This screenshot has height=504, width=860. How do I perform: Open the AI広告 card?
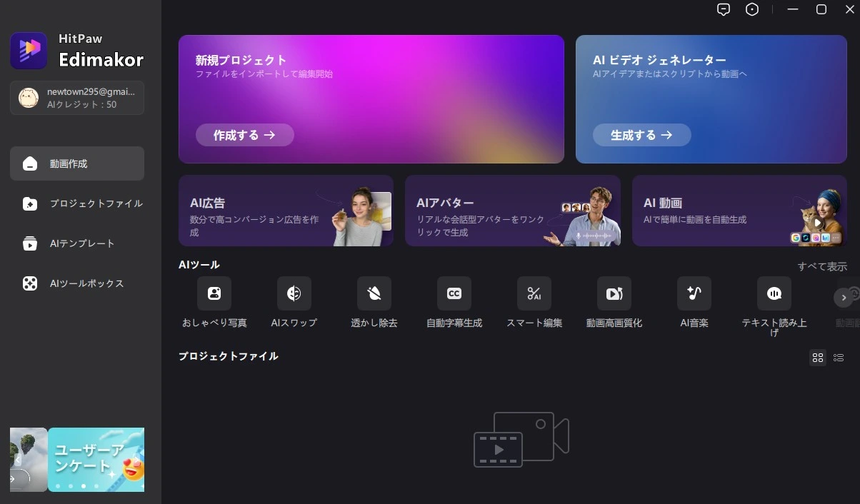(x=286, y=211)
